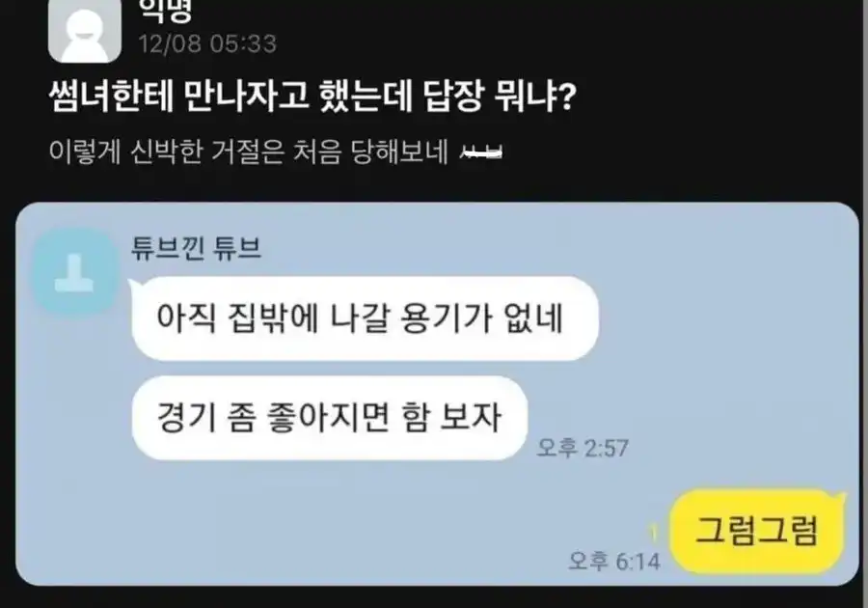
Task: Click the anonymous poster's avatar icon
Action: 85,31
